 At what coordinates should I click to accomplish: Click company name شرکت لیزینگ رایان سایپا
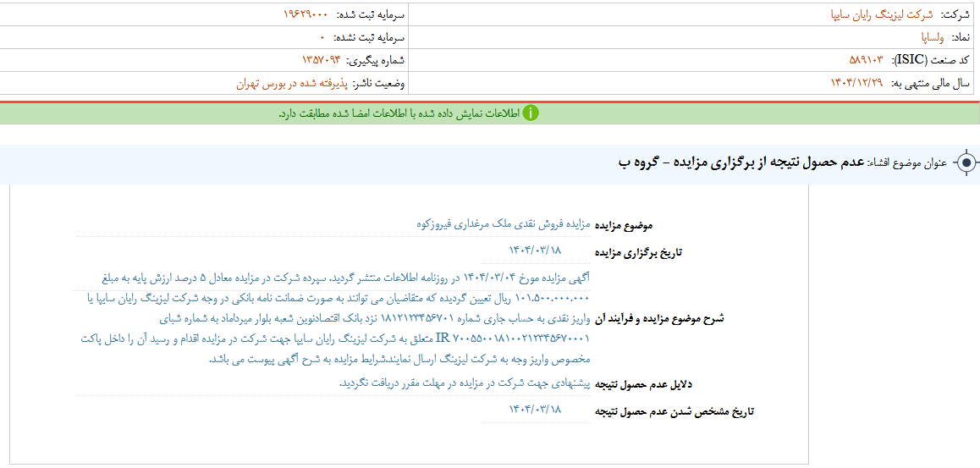click(881, 15)
